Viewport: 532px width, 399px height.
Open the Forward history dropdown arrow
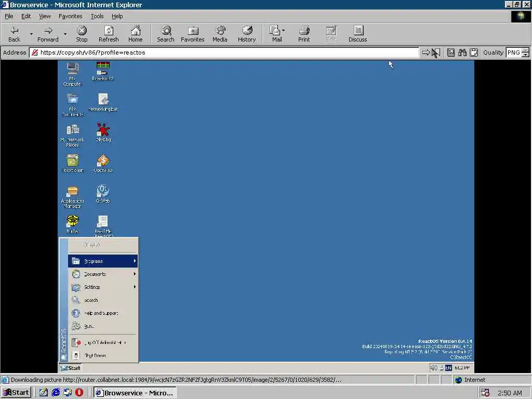[x=65, y=34]
